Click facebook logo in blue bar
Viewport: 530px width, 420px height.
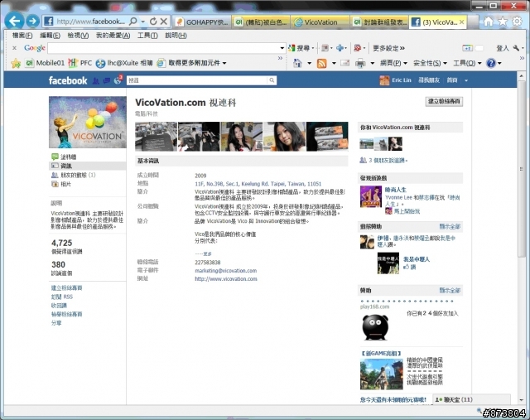coord(68,80)
